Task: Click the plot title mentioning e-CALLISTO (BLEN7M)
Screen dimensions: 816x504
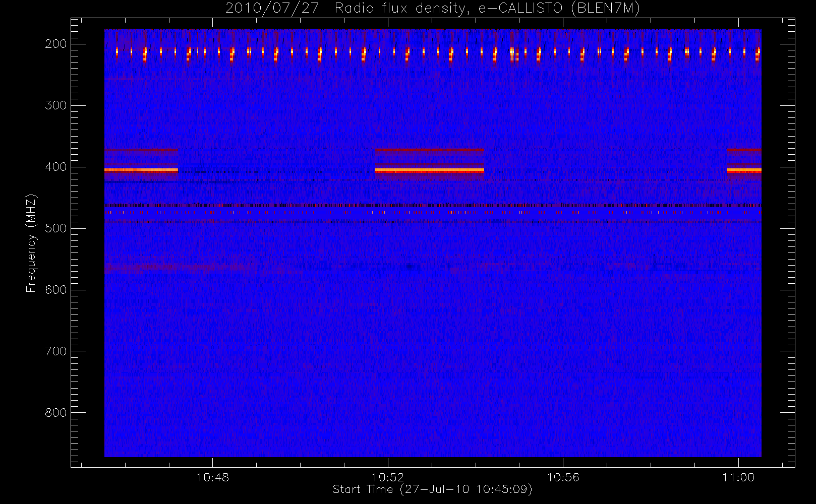Action: [433, 8]
